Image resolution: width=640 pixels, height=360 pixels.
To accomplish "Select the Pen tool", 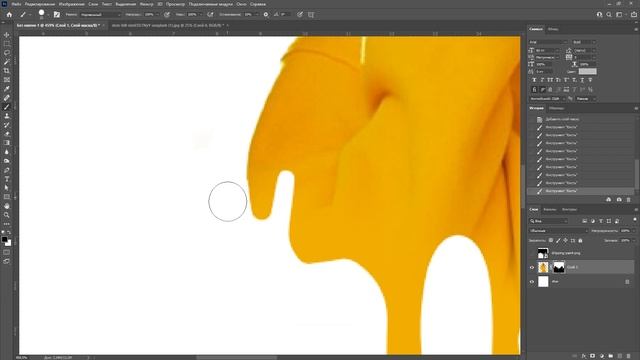I will pyautogui.click(x=7, y=170).
